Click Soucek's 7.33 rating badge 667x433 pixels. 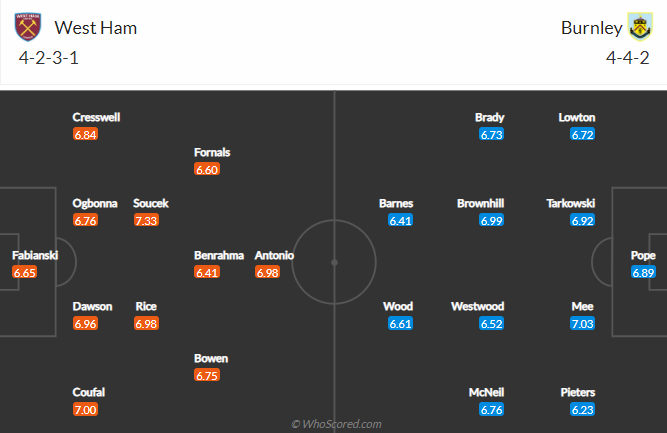coord(146,220)
